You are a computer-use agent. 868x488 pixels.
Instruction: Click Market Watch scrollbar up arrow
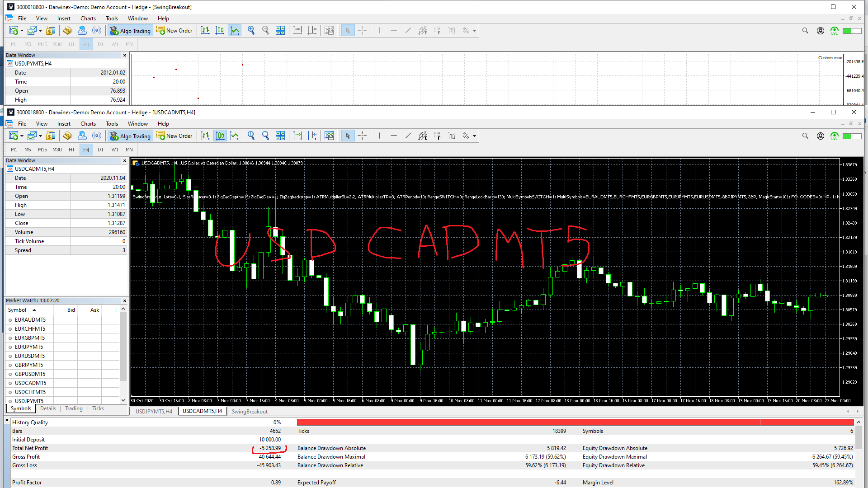point(123,309)
